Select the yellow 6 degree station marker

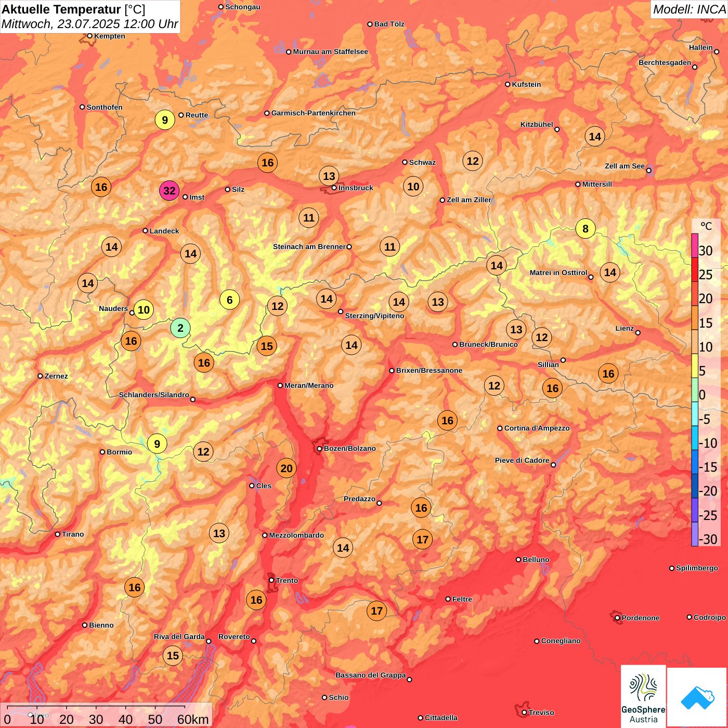click(x=229, y=300)
